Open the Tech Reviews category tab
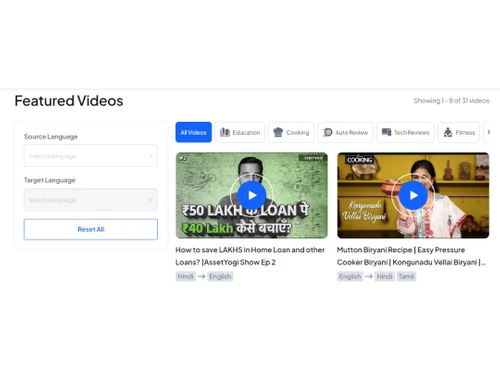 pos(405,132)
